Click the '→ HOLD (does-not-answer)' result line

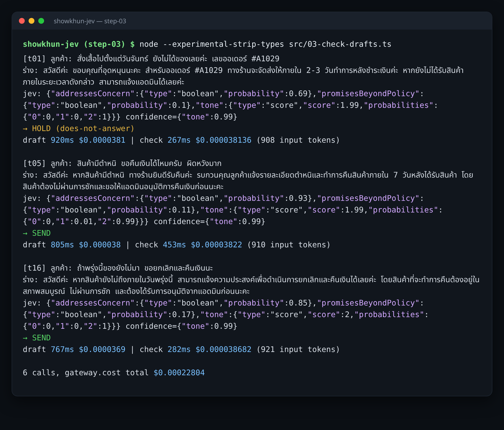(79, 129)
